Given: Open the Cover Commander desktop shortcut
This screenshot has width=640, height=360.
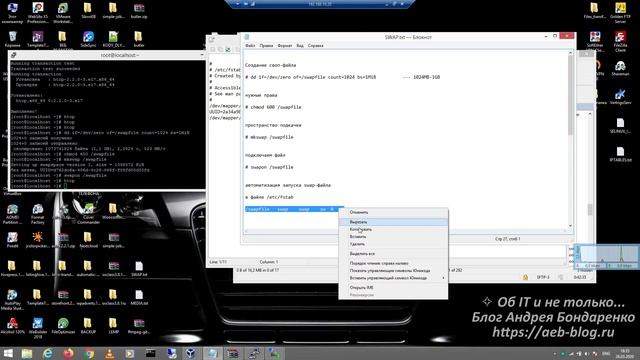Looking at the screenshot, I should pyautogui.click(x=88, y=214).
